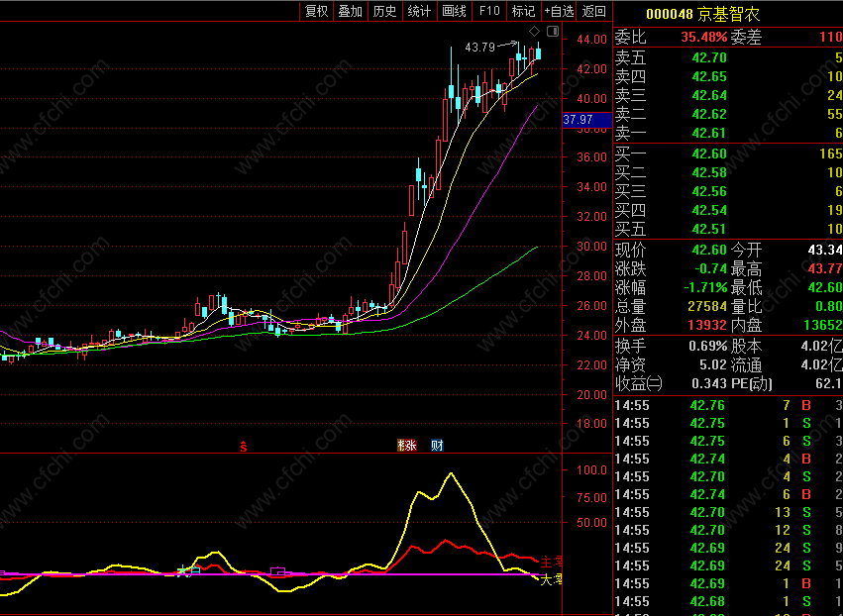Select the 14:55 tick at 42.70 with volume 12
The height and width of the screenshot is (616, 843).
[728, 530]
